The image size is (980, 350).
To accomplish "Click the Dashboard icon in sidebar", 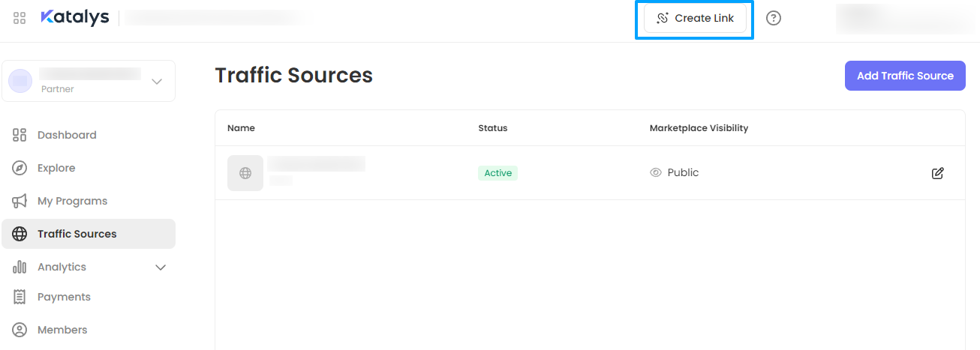I will tap(20, 135).
